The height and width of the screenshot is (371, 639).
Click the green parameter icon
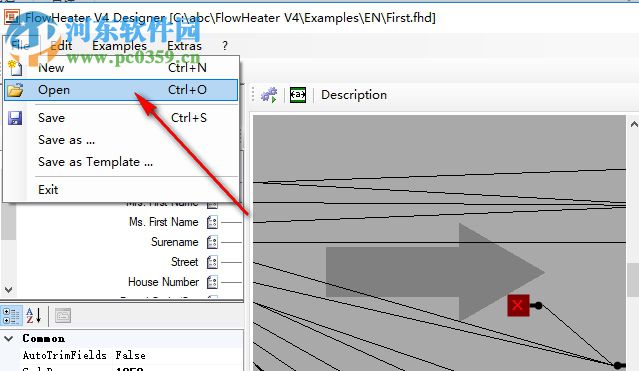tap(298, 95)
